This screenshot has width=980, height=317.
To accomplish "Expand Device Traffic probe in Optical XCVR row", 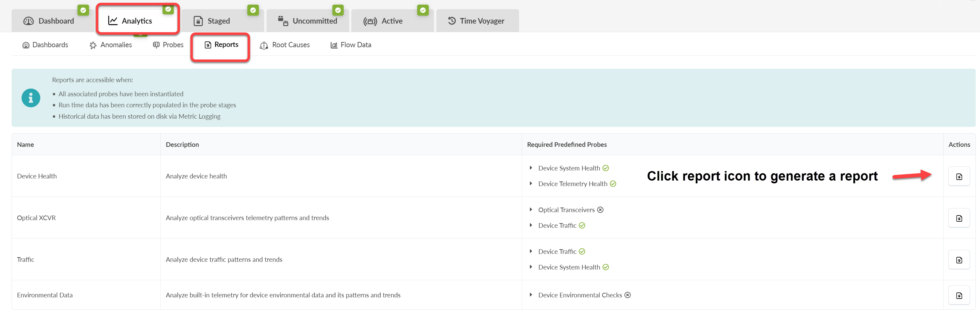I will coord(531,225).
